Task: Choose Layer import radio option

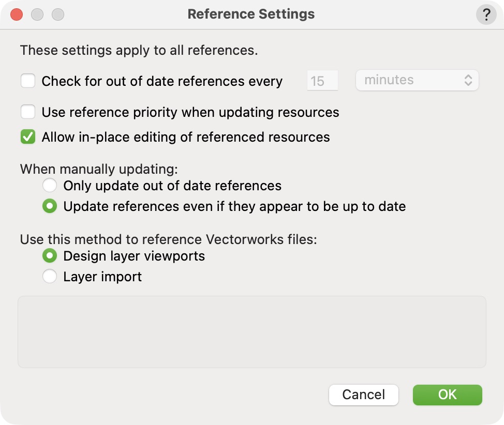Action: pyautogui.click(x=50, y=276)
